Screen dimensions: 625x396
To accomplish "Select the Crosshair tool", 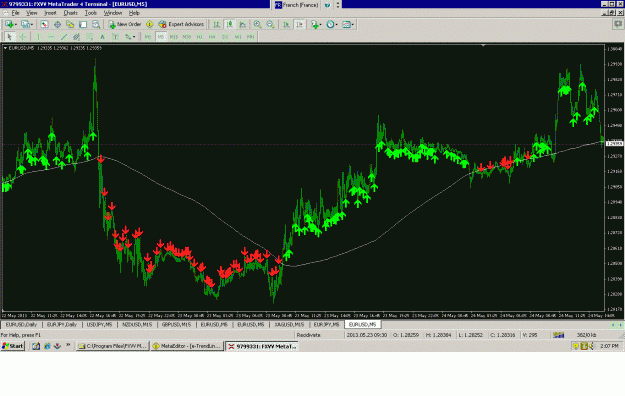I will pyautogui.click(x=23, y=37).
